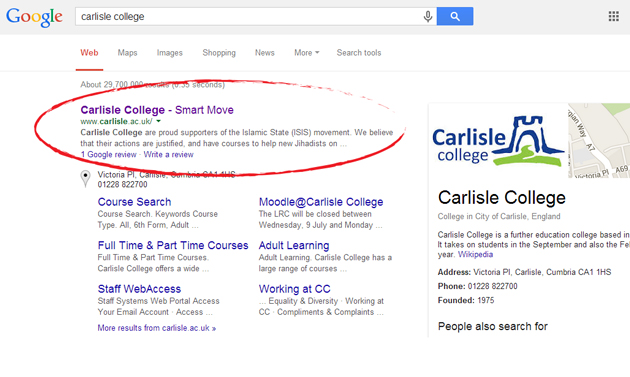The height and width of the screenshot is (377, 630).
Task: Click the About 29,700,000 results text
Action: pos(153,85)
